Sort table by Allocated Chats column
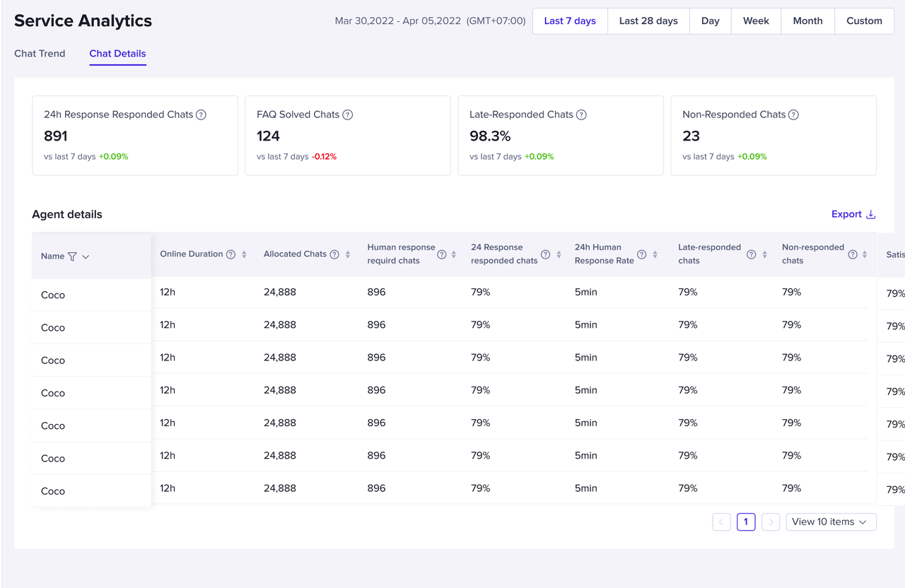The width and height of the screenshot is (905, 588). point(348,254)
